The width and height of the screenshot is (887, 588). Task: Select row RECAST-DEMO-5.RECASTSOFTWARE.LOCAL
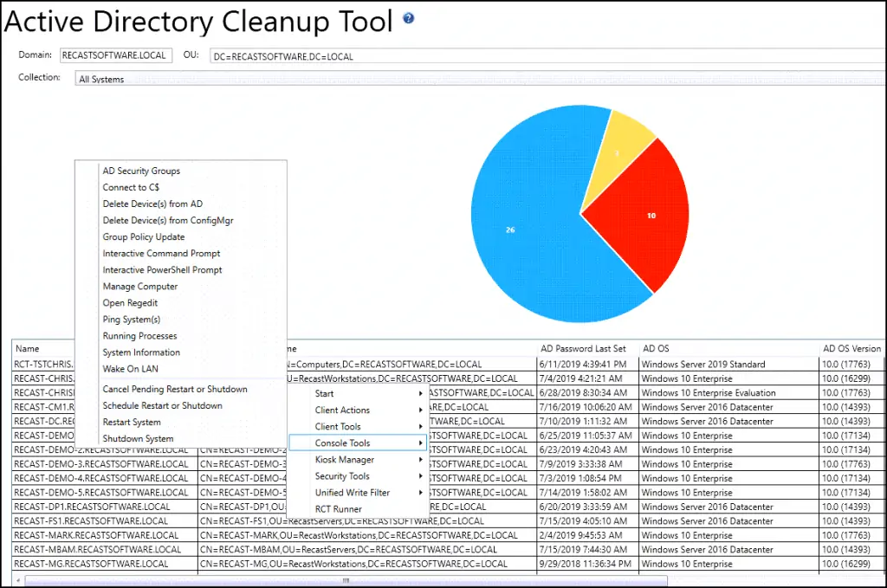102,493
